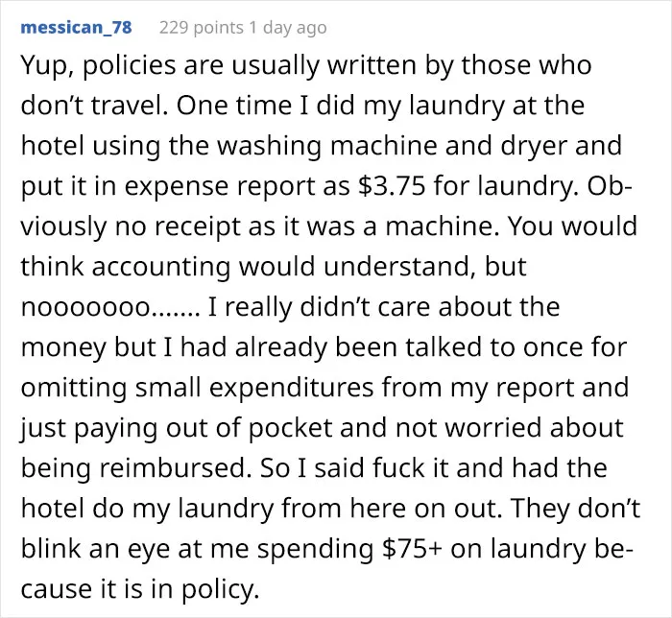Click the word 'omitting' in the comment
Image resolution: width=672 pixels, height=618 pixels.
[74, 388]
